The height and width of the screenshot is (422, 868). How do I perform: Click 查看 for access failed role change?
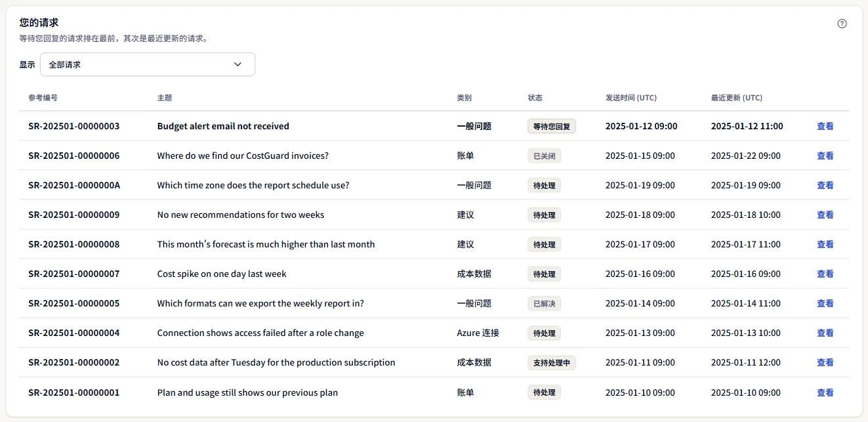coord(825,333)
